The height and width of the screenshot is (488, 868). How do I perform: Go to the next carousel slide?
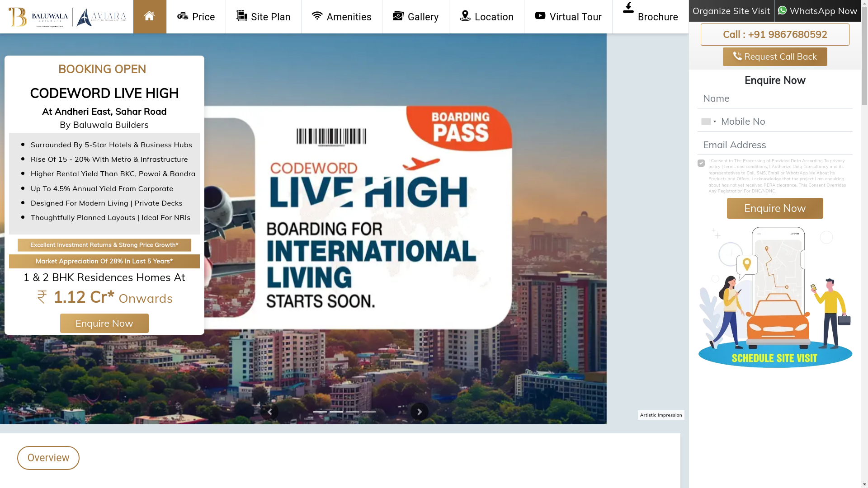[420, 412]
